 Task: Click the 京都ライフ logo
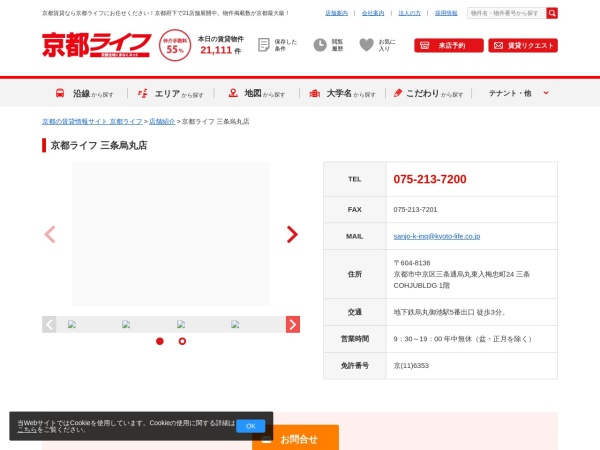(x=96, y=45)
